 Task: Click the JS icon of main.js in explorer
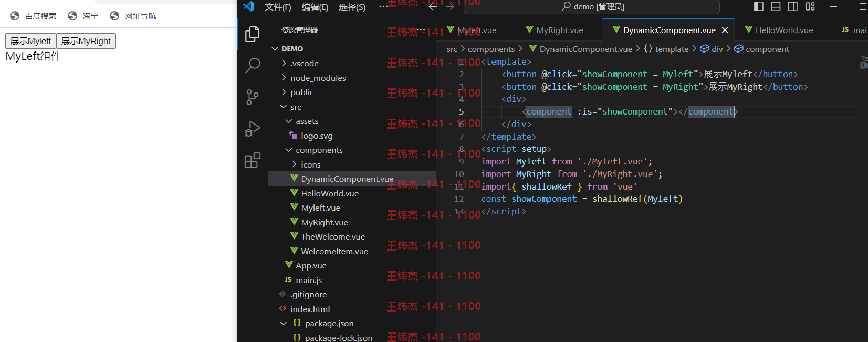pyautogui.click(x=288, y=280)
